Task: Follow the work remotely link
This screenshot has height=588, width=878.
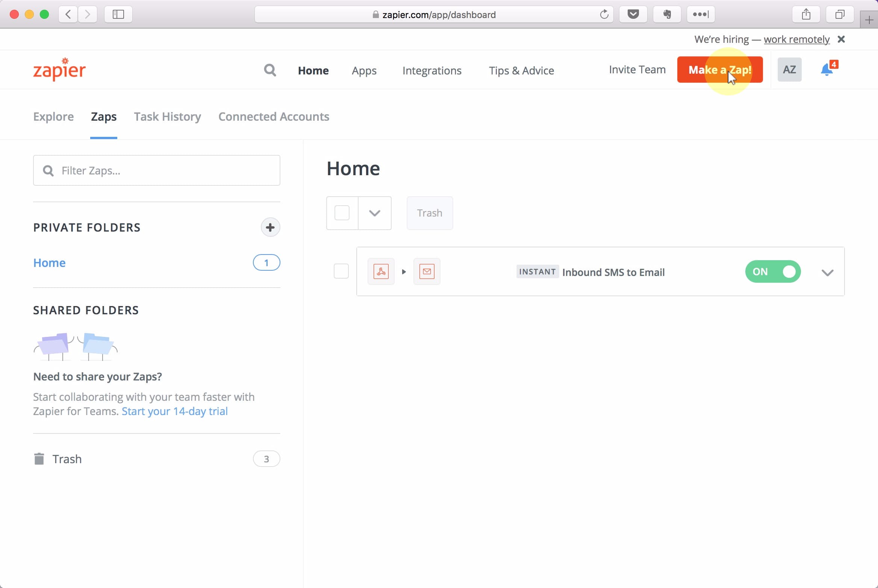Action: 796,39
